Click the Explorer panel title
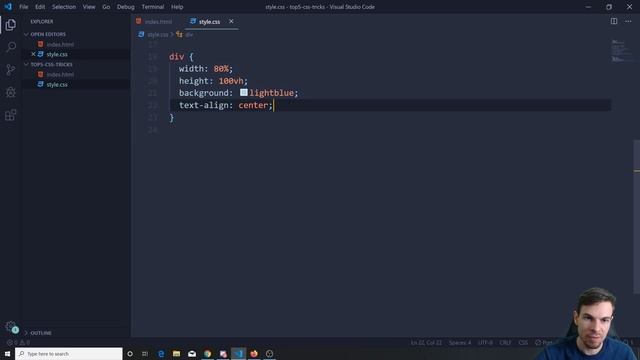 tap(42, 22)
